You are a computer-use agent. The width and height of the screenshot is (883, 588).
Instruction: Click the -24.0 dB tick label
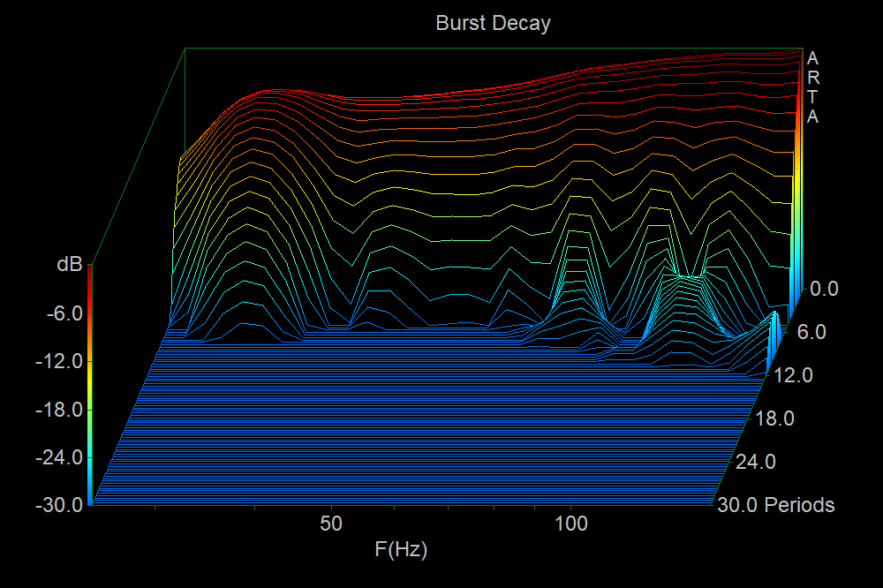tap(57, 457)
